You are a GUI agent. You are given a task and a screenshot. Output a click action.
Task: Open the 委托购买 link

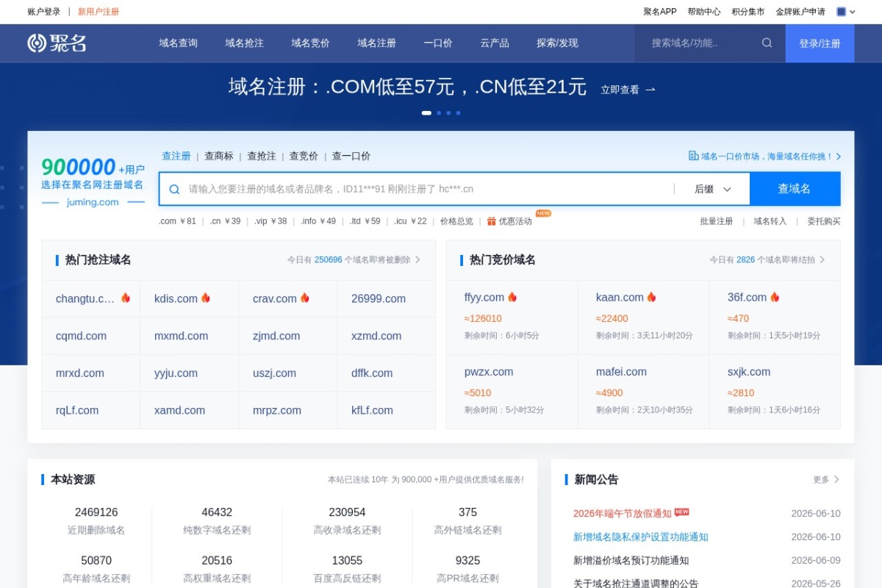(x=824, y=221)
